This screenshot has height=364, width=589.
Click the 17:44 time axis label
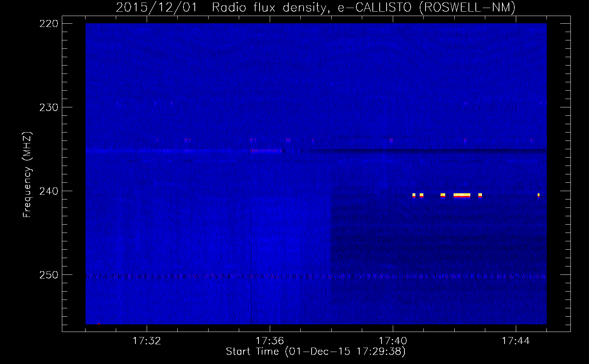[x=516, y=341]
